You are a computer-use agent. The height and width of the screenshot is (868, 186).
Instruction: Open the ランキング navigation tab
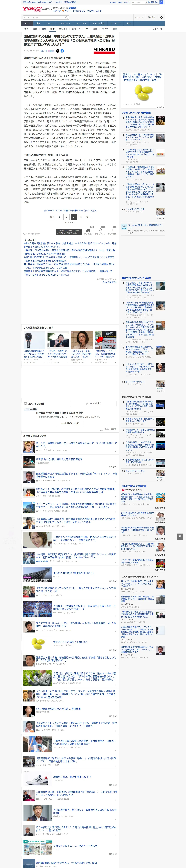point(115,24)
